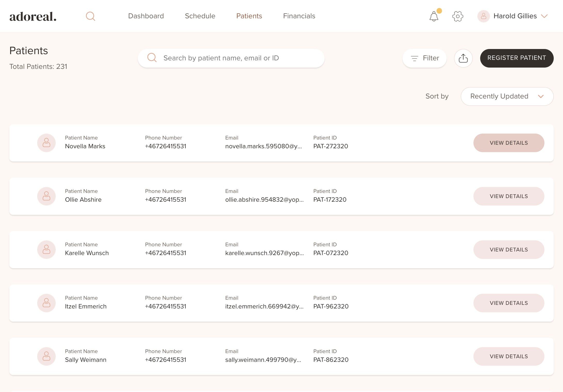
Task: Click Karelle Wunsch patient avatar
Action: click(46, 249)
